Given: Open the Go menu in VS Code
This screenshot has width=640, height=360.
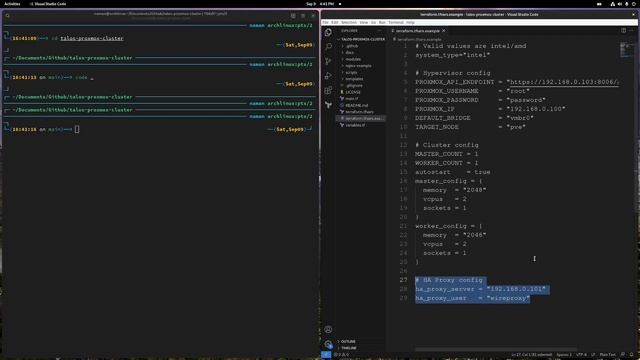Looking at the screenshot, I should pos(373,22).
